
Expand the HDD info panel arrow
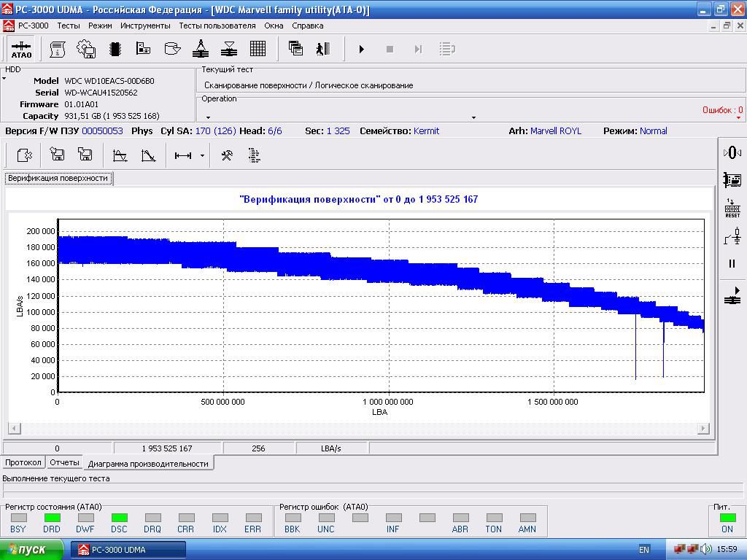tap(4, 78)
